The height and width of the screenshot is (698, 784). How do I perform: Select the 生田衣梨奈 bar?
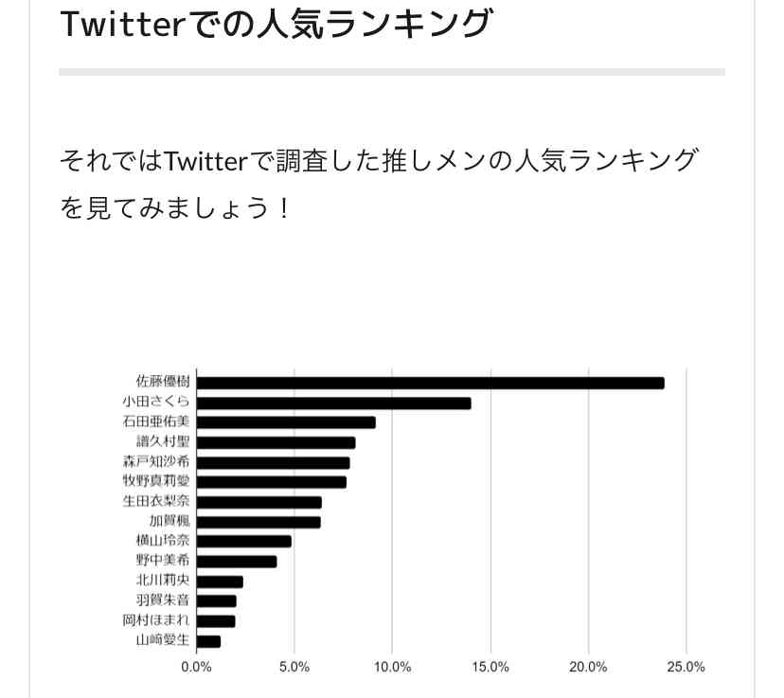[259, 503]
